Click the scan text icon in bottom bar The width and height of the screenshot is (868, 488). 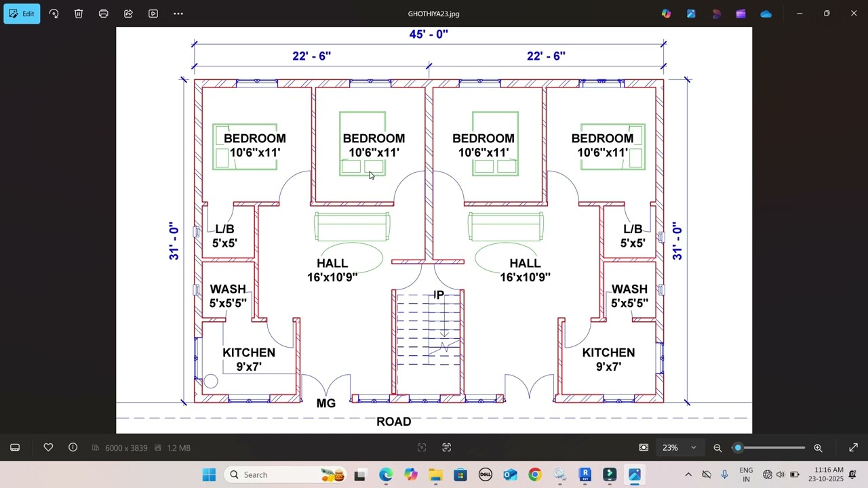click(x=447, y=447)
